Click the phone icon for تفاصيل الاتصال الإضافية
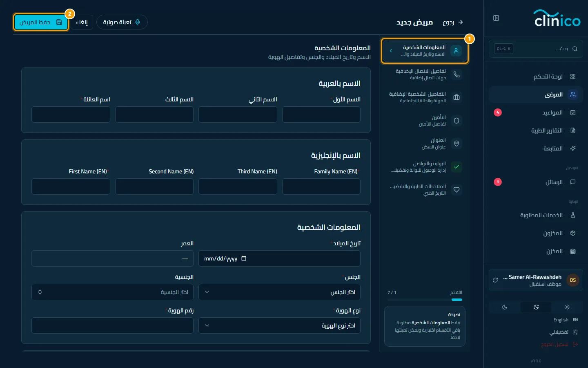The image size is (588, 368). pos(457,74)
